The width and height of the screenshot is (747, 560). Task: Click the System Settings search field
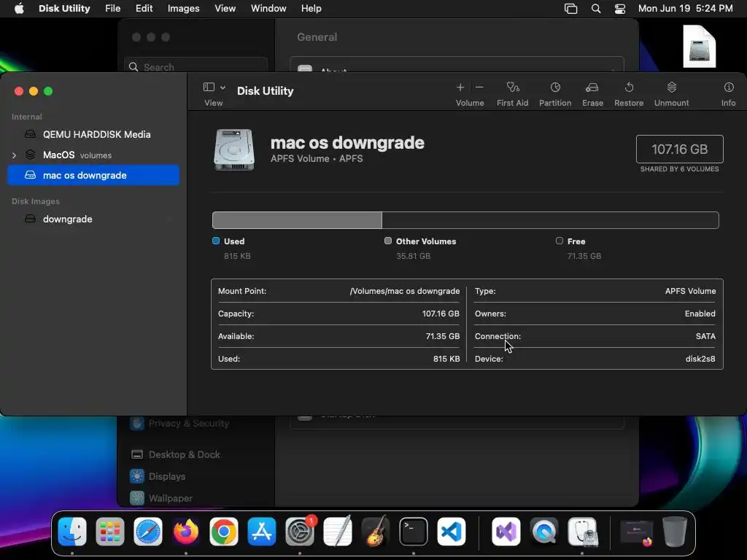pyautogui.click(x=196, y=66)
